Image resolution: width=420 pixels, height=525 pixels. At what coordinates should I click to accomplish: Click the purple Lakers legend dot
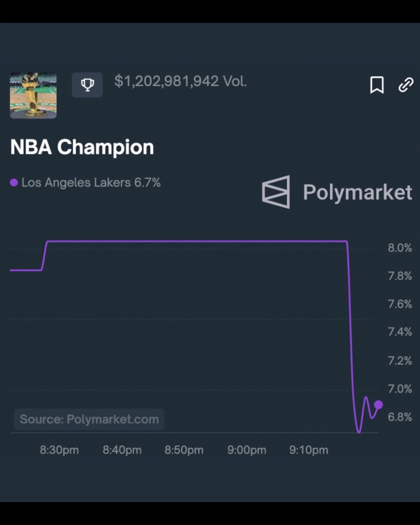click(x=14, y=183)
